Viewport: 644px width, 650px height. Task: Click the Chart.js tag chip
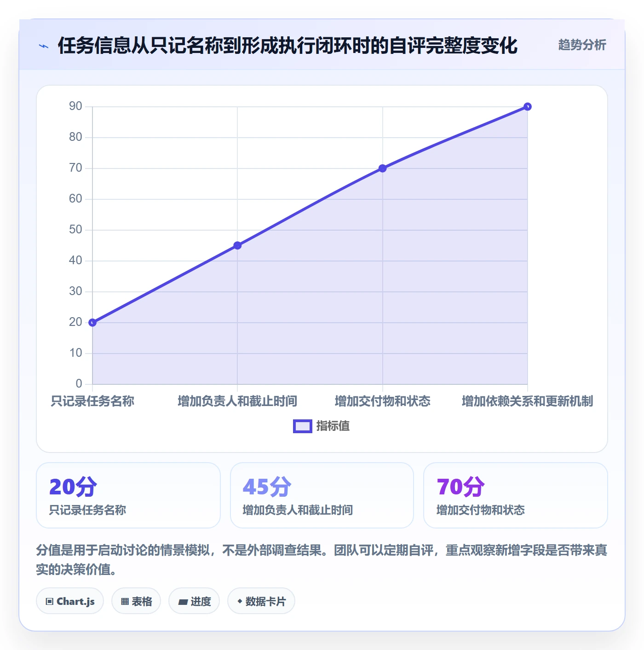pyautogui.click(x=70, y=601)
